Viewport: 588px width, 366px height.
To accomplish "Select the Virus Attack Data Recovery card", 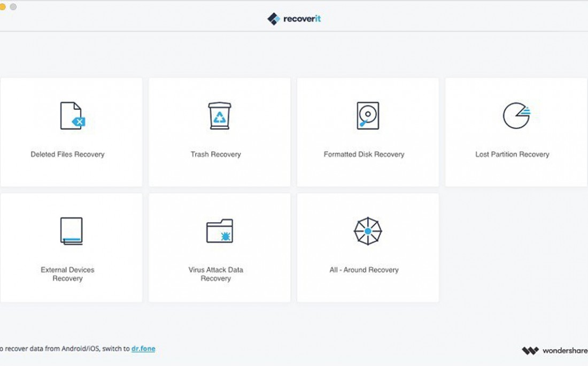I will [x=219, y=247].
